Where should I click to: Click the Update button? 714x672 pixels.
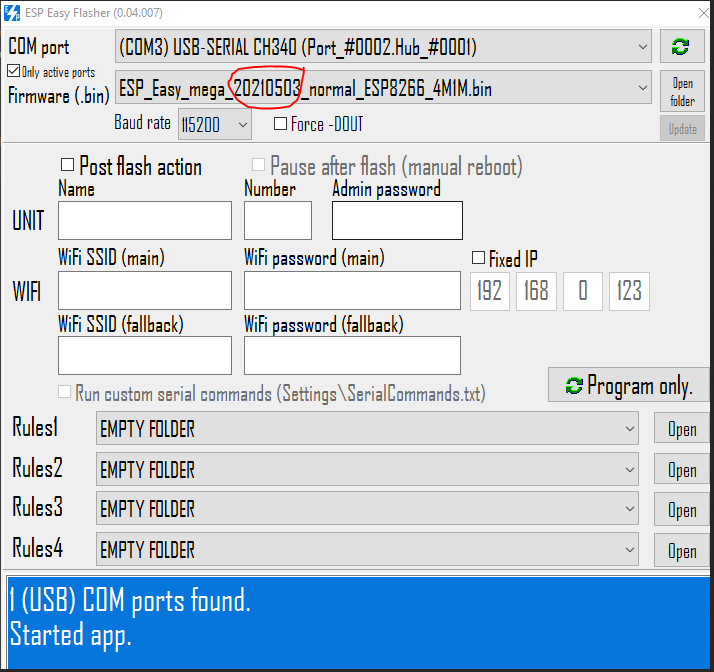pos(682,129)
